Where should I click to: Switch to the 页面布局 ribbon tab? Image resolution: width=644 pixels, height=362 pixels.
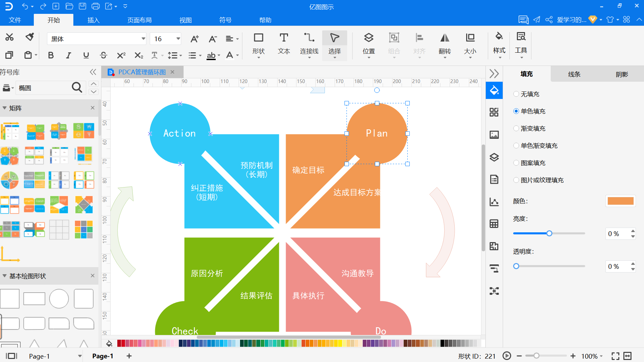point(139,20)
